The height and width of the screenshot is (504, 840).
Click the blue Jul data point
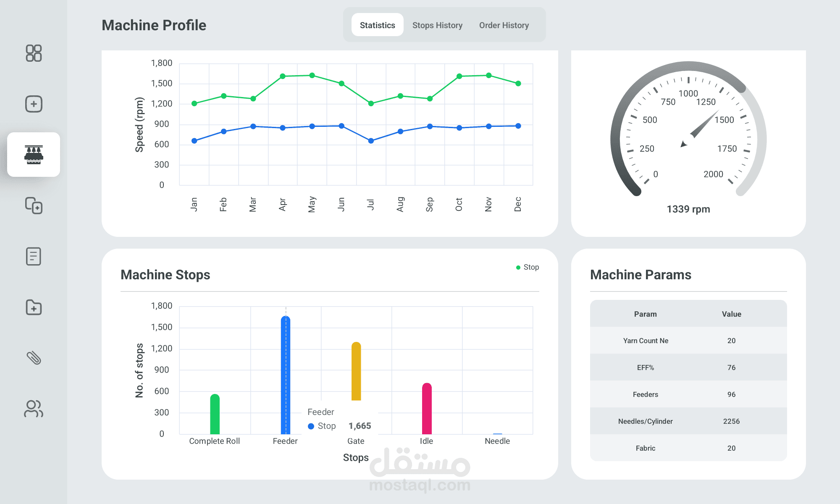pos(371,141)
